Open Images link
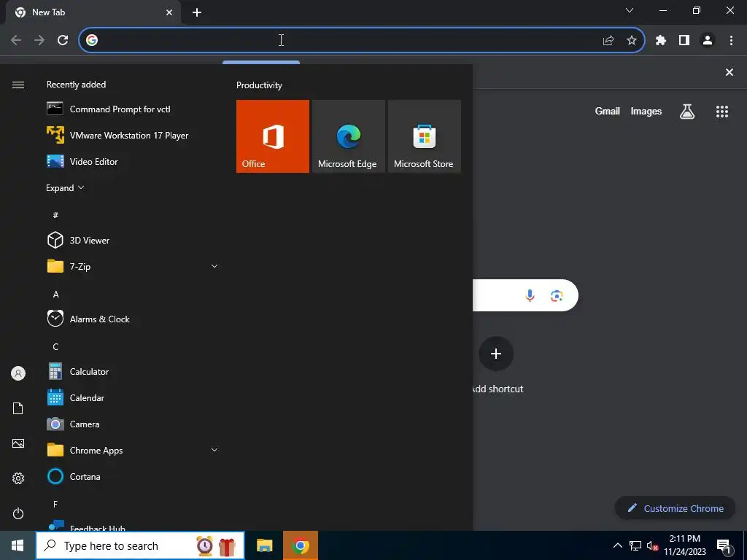The width and height of the screenshot is (747, 560). coord(646,111)
